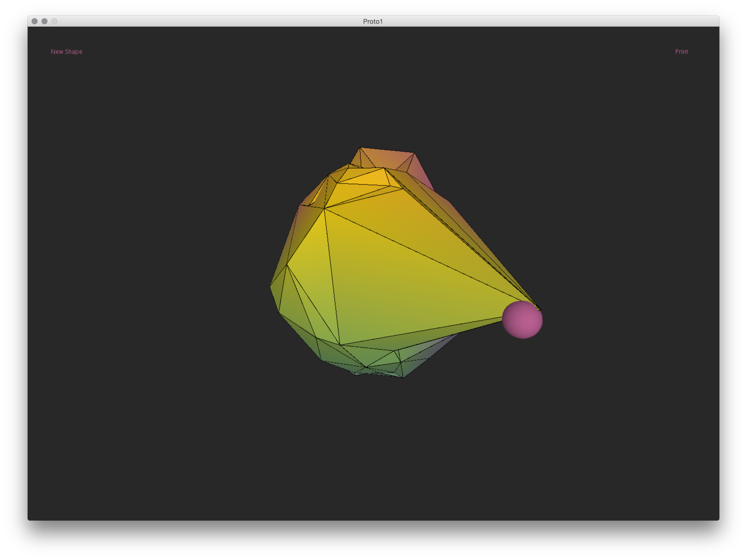Click the disabled zoom window button
Viewport: 747px width, 560px height.
click(54, 21)
